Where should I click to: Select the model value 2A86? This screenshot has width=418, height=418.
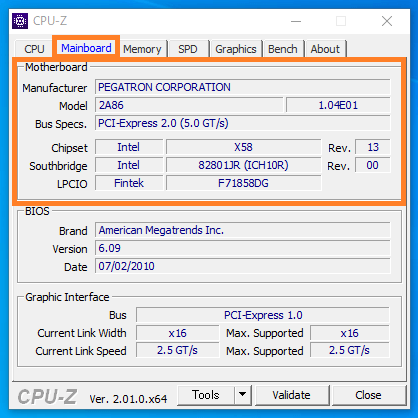click(189, 105)
